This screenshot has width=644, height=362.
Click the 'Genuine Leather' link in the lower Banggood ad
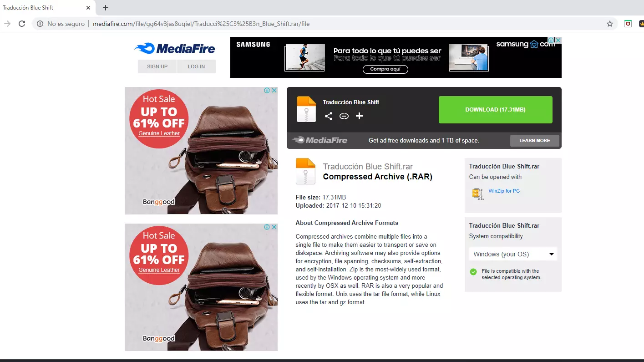click(159, 270)
